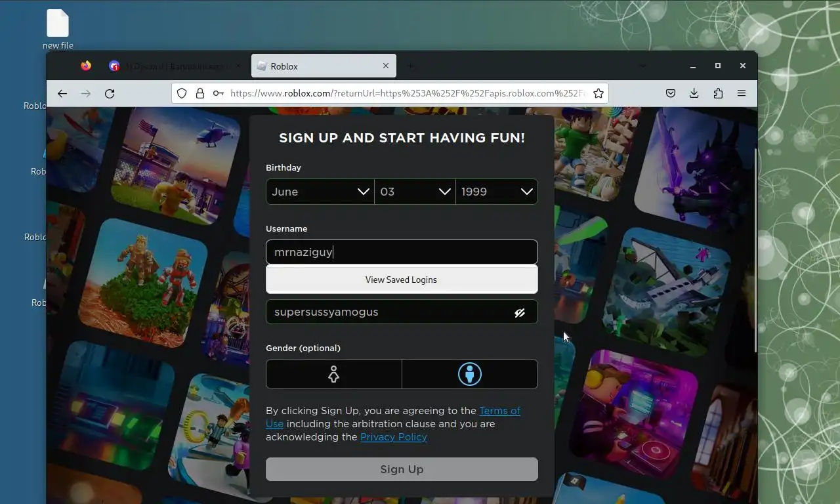Click View Saved Logins
840x504 pixels.
402,280
